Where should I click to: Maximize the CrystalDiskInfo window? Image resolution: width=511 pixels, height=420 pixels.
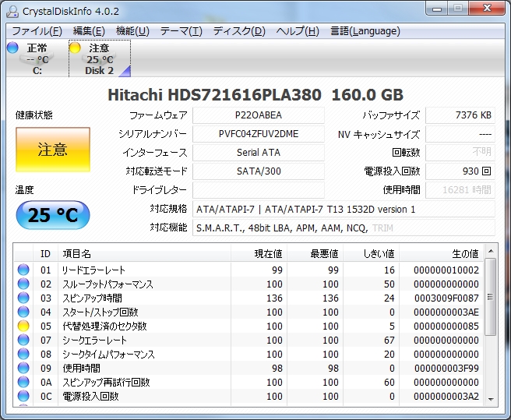(458, 9)
